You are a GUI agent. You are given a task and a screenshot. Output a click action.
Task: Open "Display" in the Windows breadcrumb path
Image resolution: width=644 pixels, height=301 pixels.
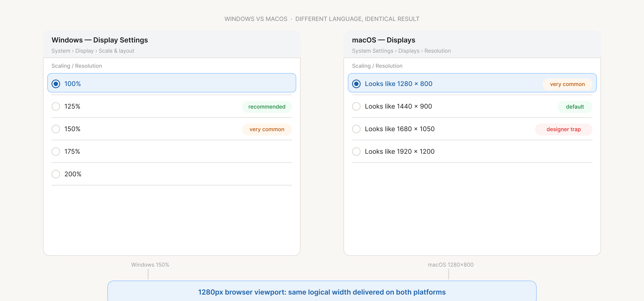click(x=85, y=51)
